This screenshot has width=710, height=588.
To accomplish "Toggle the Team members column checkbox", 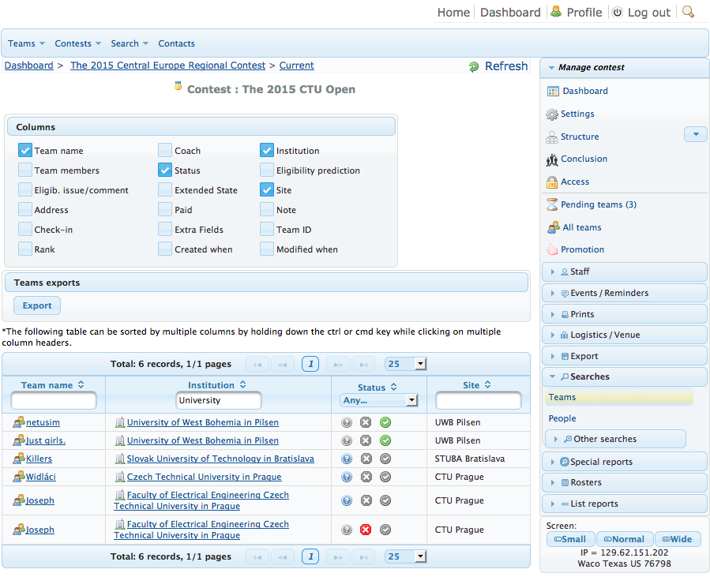I will (25, 170).
